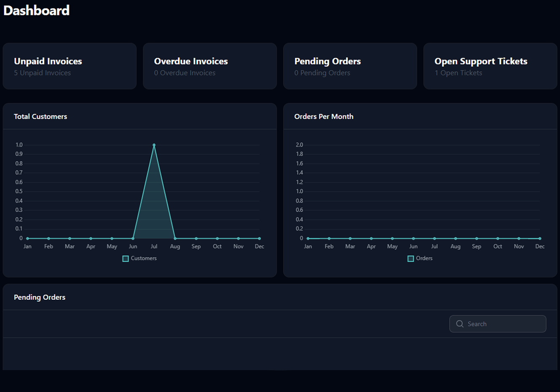The height and width of the screenshot is (392, 560).
Task: Toggle the Customers legend swatch
Action: (125, 259)
